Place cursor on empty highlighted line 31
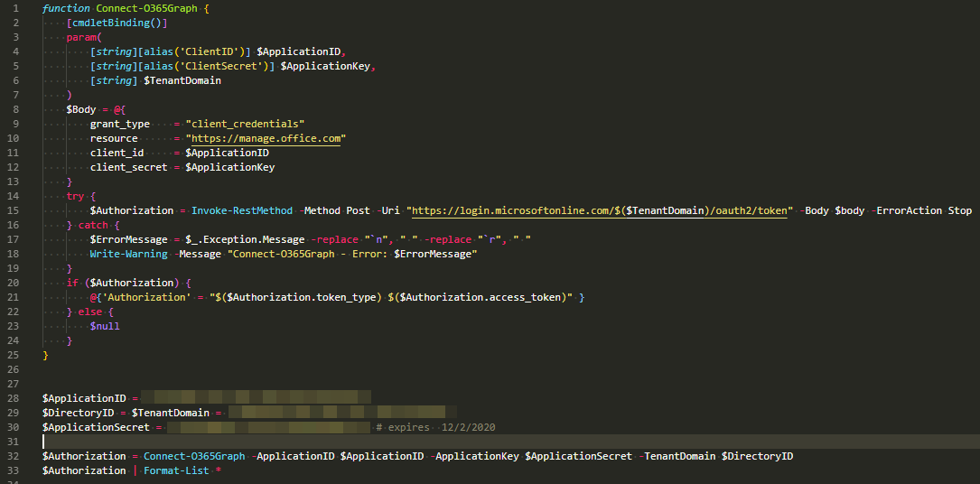 pyautogui.click(x=452, y=442)
